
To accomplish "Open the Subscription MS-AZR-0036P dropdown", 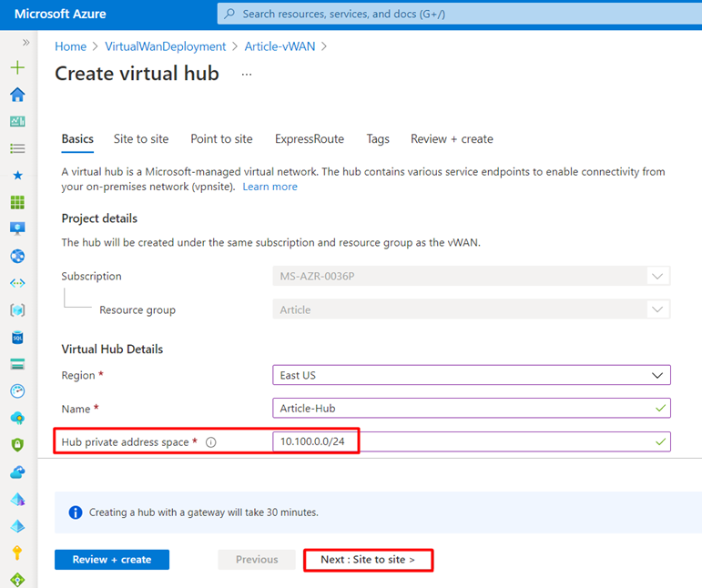I will point(472,276).
